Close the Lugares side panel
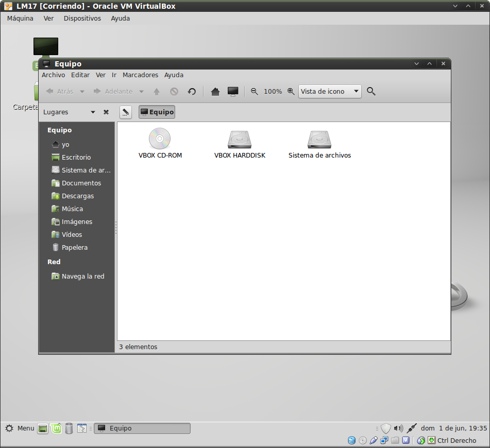 pos(106,112)
